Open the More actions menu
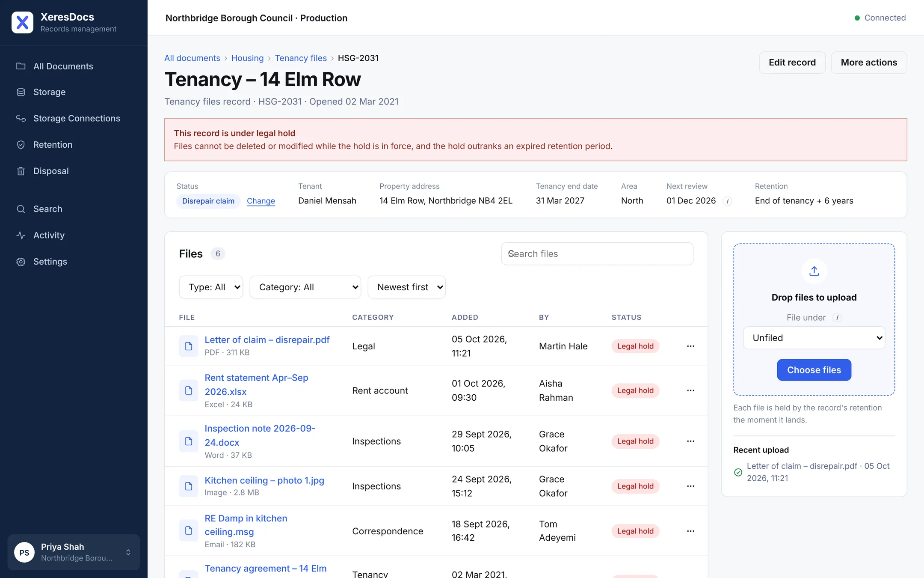The height and width of the screenshot is (578, 924). [869, 63]
